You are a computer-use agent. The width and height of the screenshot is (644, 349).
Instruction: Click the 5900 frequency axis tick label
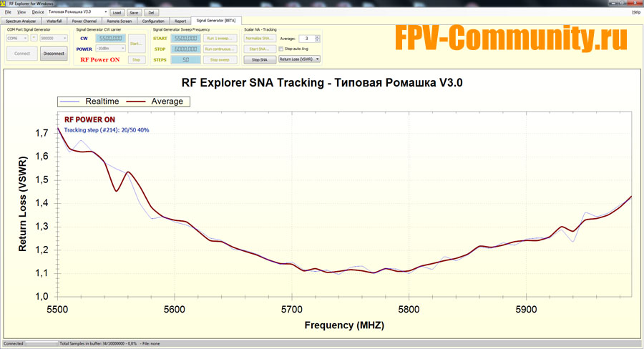coord(526,310)
